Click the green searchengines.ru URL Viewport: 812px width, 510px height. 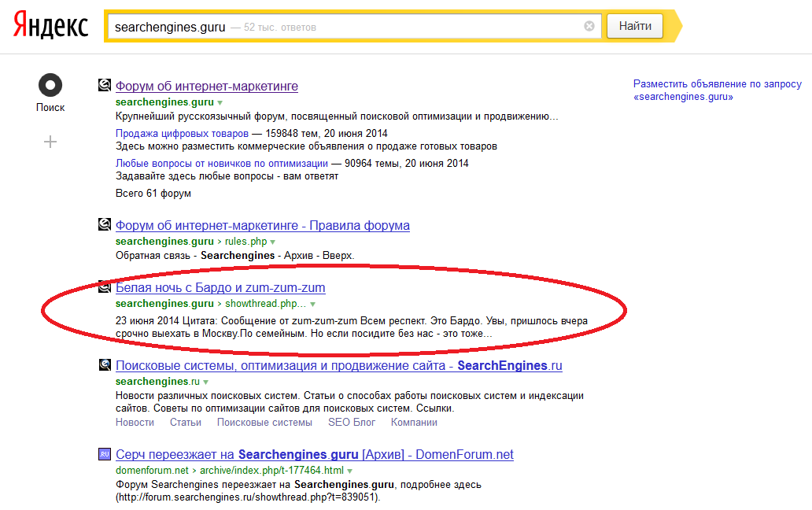157,381
